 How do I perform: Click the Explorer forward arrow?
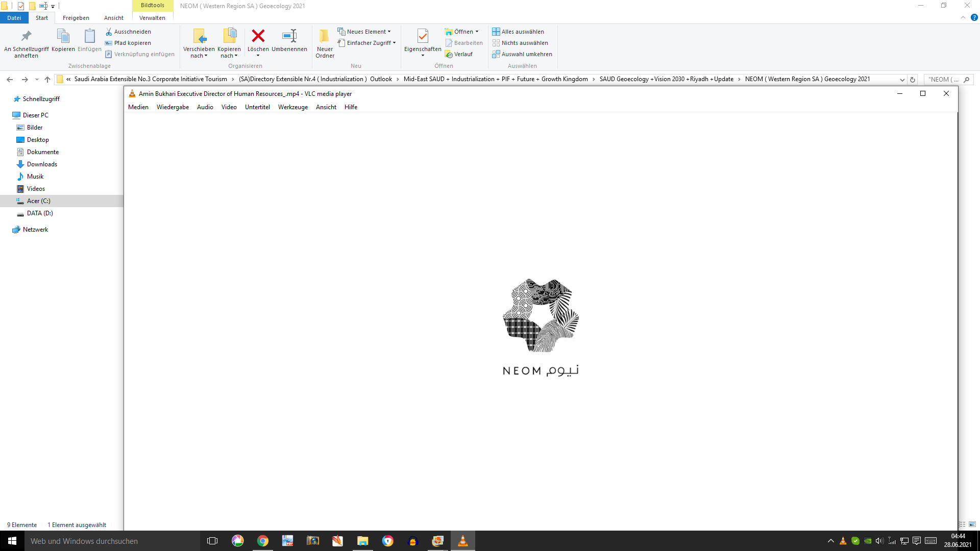pyautogui.click(x=24, y=79)
